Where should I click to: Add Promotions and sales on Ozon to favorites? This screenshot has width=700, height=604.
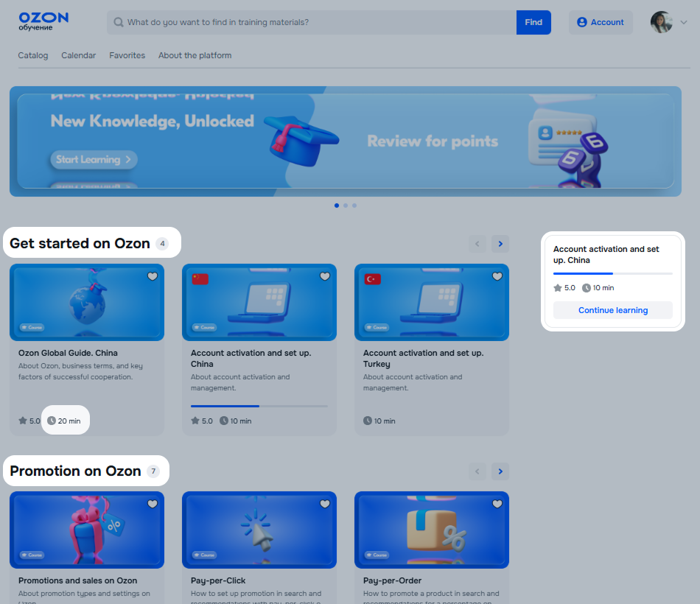153,504
